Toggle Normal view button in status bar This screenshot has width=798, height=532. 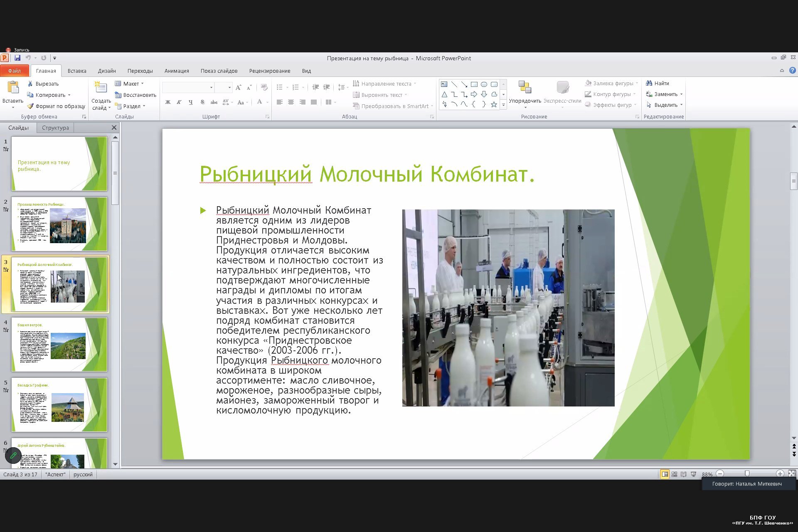(665, 474)
